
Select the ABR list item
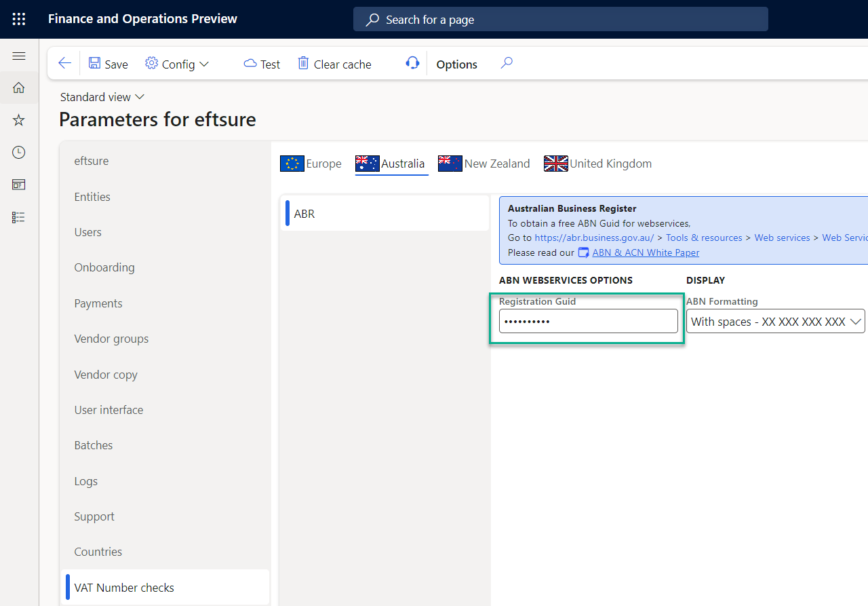(384, 214)
